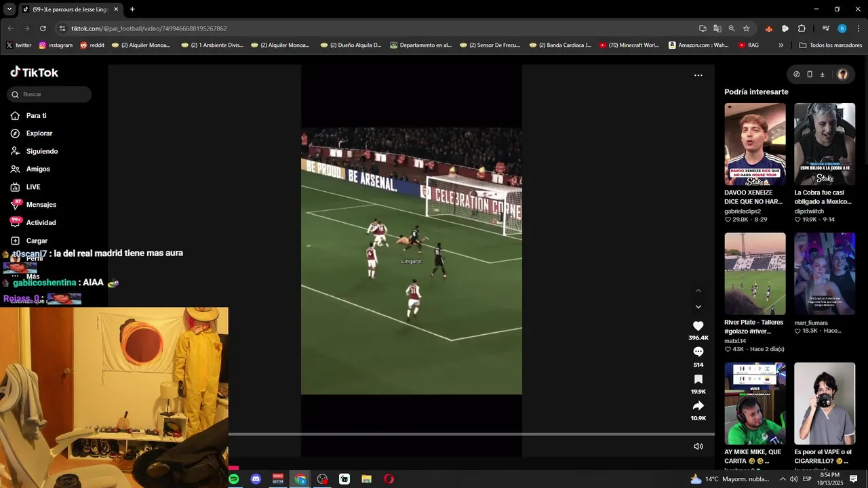Open the DAVOO XENEIZE video thumbnail
Image resolution: width=868 pixels, height=488 pixels.
755,144
